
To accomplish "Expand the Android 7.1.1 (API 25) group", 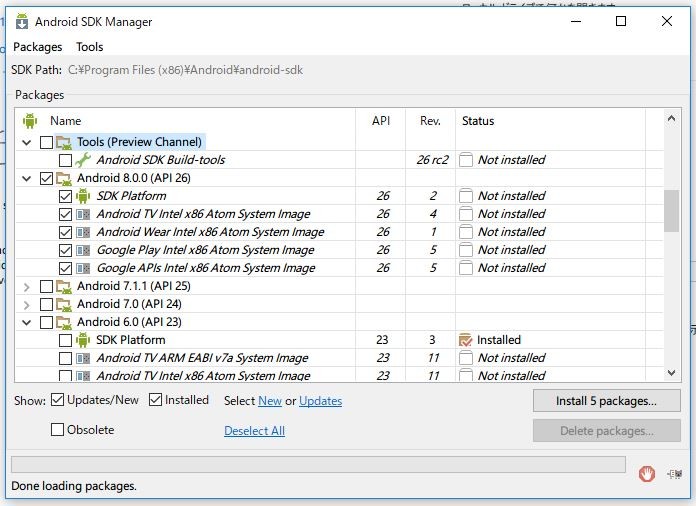I will tap(27, 287).
